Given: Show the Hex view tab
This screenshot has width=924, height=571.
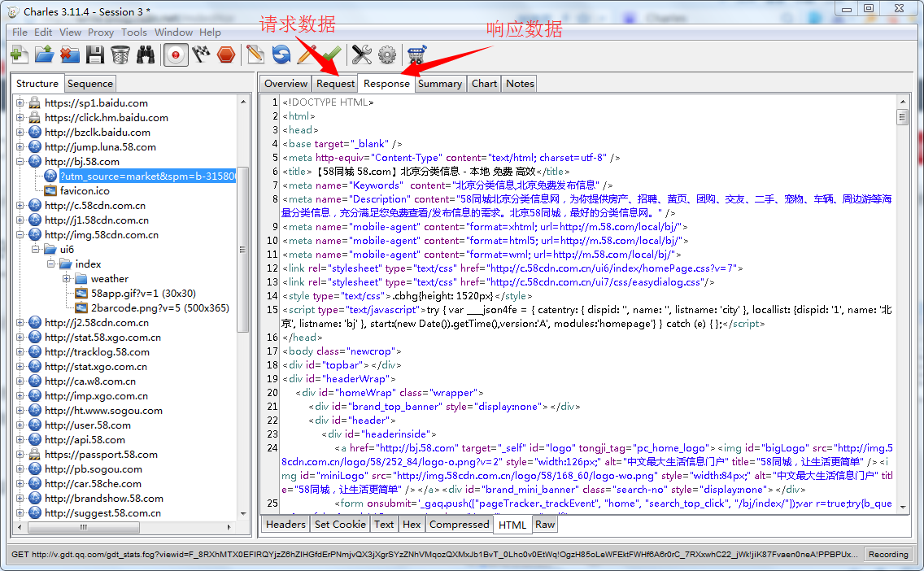Looking at the screenshot, I should 412,524.
